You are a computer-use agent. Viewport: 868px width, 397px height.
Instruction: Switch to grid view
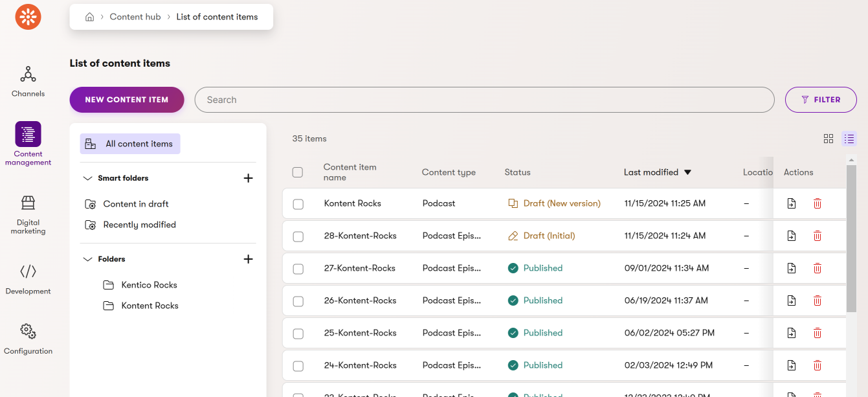pos(829,139)
